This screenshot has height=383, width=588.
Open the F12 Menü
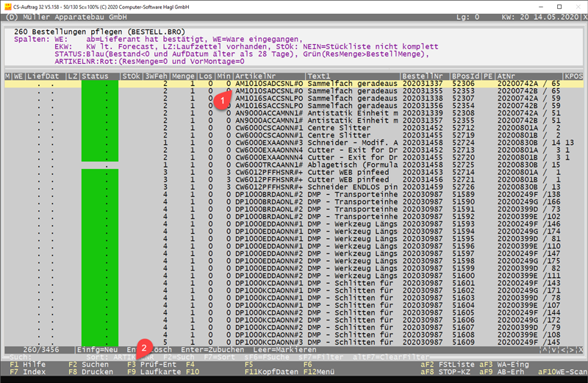click(324, 372)
